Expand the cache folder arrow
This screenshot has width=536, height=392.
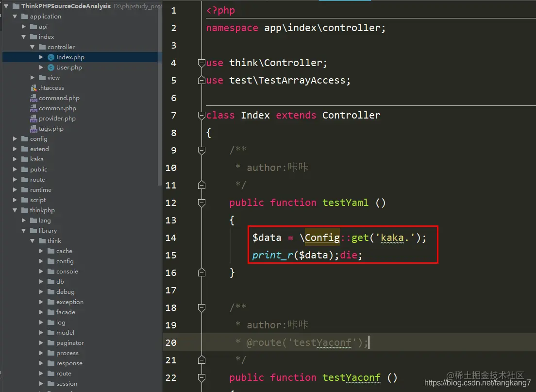(41, 251)
